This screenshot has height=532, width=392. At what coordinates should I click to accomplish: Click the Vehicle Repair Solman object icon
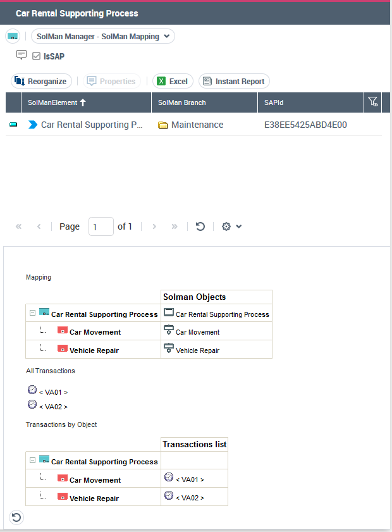[169, 349]
